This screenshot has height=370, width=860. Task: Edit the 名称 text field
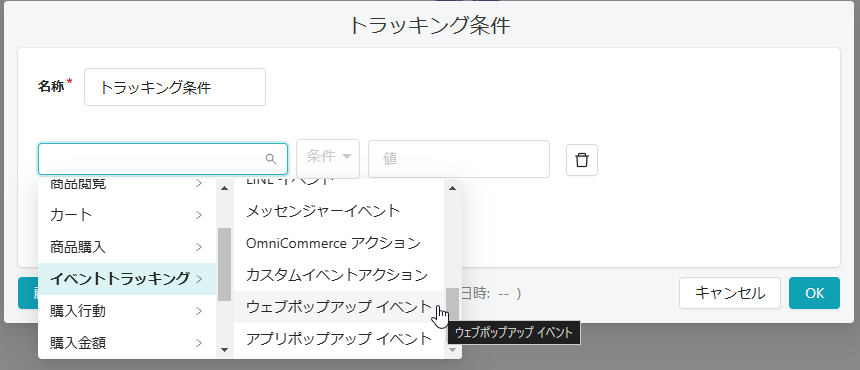coord(175,87)
